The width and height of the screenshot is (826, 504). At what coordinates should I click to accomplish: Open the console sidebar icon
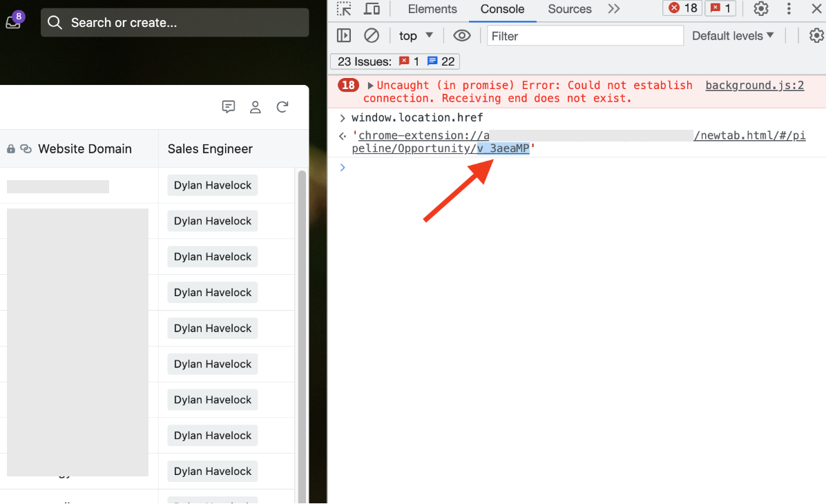coord(343,35)
